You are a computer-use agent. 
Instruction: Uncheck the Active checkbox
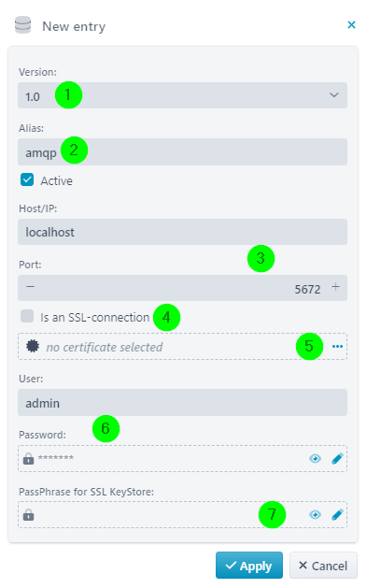(x=27, y=179)
